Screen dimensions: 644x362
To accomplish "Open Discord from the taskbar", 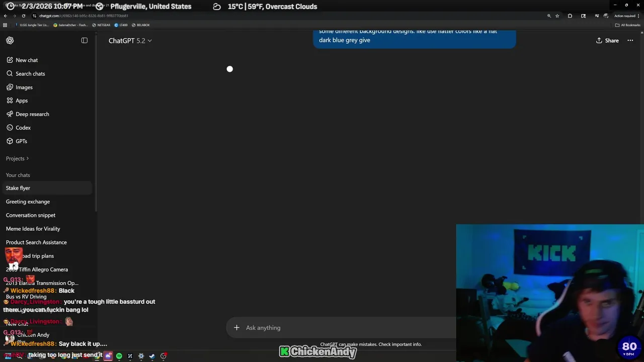I will pyautogui.click(x=108, y=356).
